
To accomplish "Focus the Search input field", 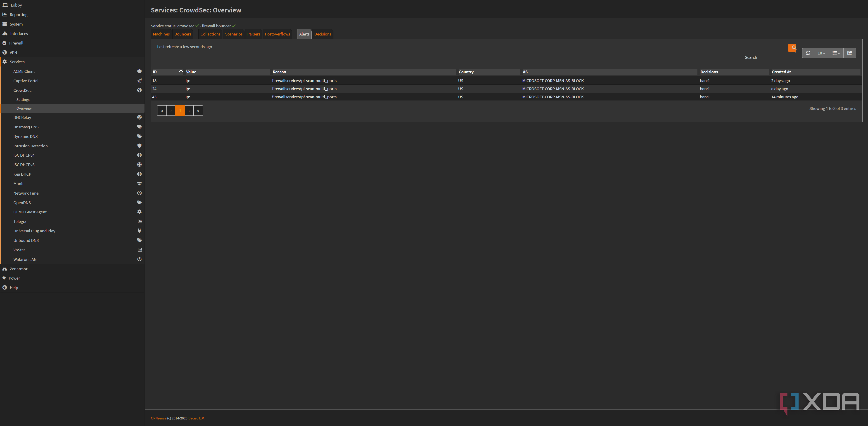I will (x=768, y=57).
